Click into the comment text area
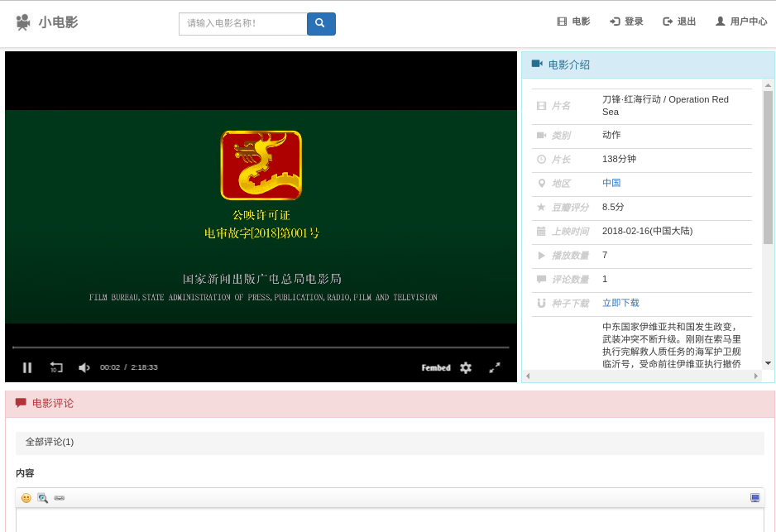This screenshot has height=532, width=776. pos(390,520)
